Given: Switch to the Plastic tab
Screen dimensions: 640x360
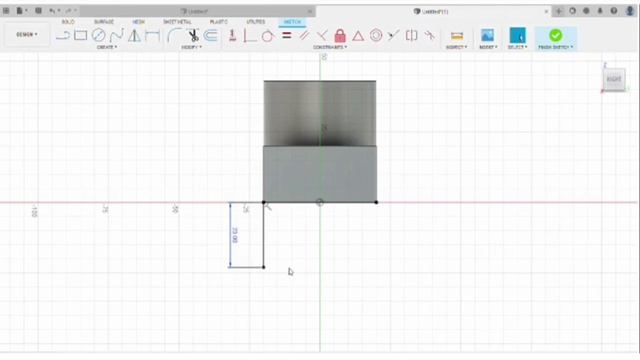Looking at the screenshot, I should (x=218, y=22).
